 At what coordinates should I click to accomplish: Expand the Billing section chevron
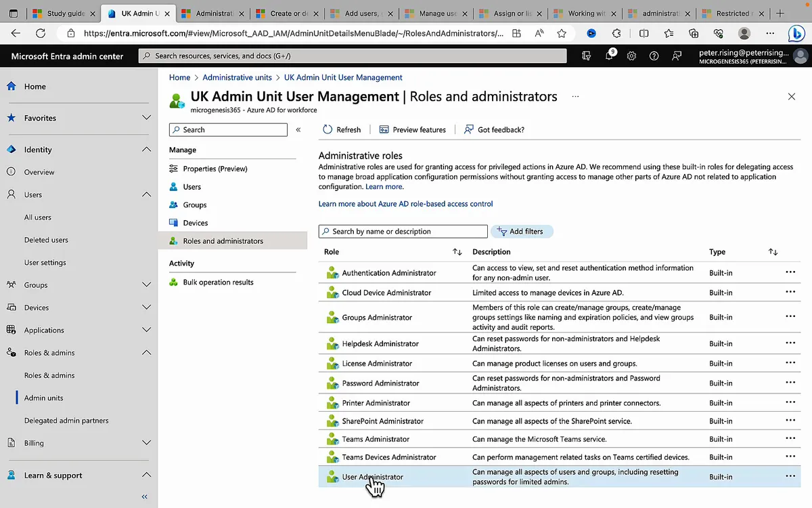pyautogui.click(x=146, y=443)
